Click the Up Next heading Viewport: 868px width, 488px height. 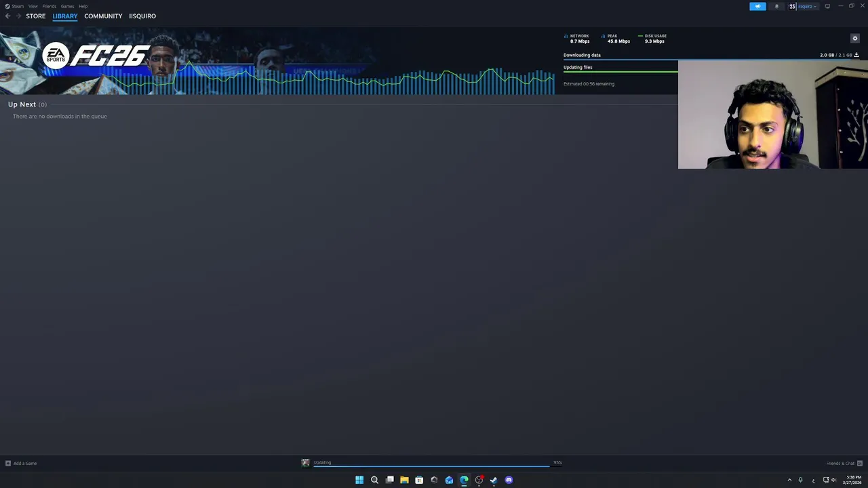[x=22, y=104]
